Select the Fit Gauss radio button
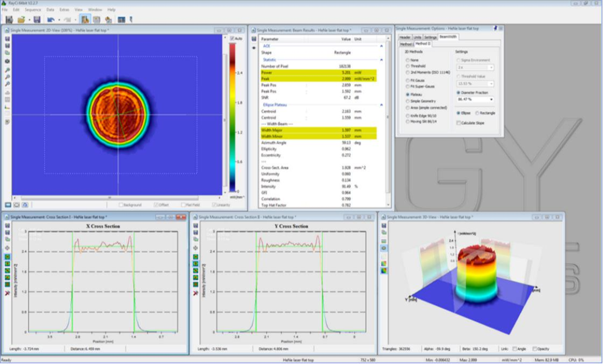The image size is (604, 364). 408,81
